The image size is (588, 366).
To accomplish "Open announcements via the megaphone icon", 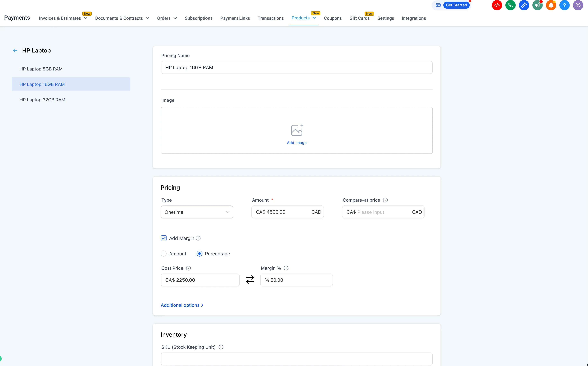I will click(x=538, y=5).
